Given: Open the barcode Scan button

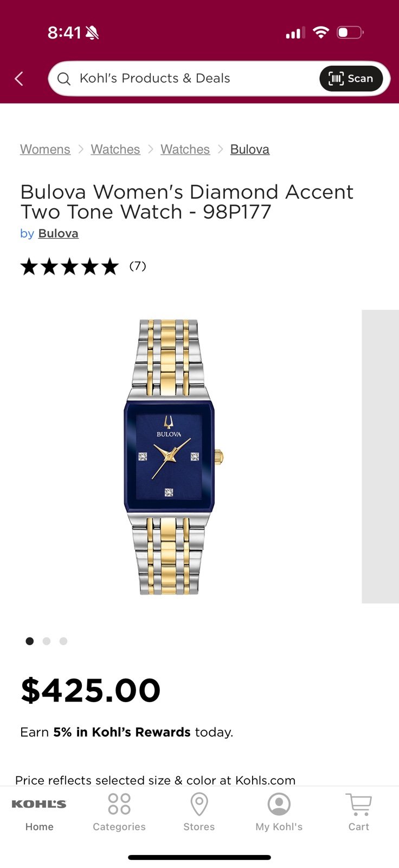Looking at the screenshot, I should [351, 79].
